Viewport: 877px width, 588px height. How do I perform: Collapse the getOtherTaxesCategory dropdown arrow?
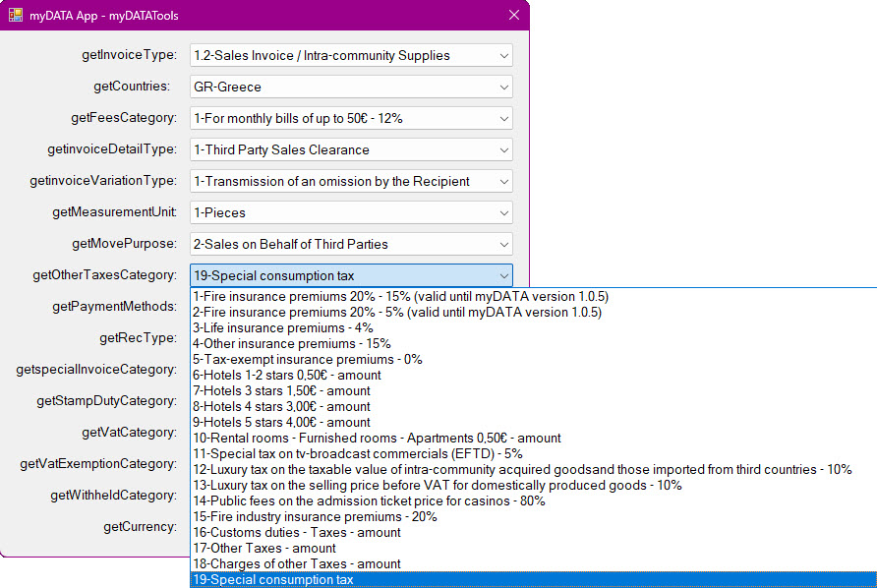(x=503, y=276)
